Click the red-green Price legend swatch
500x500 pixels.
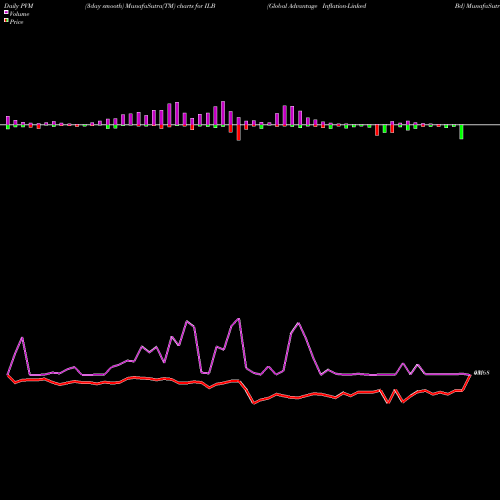6,21
